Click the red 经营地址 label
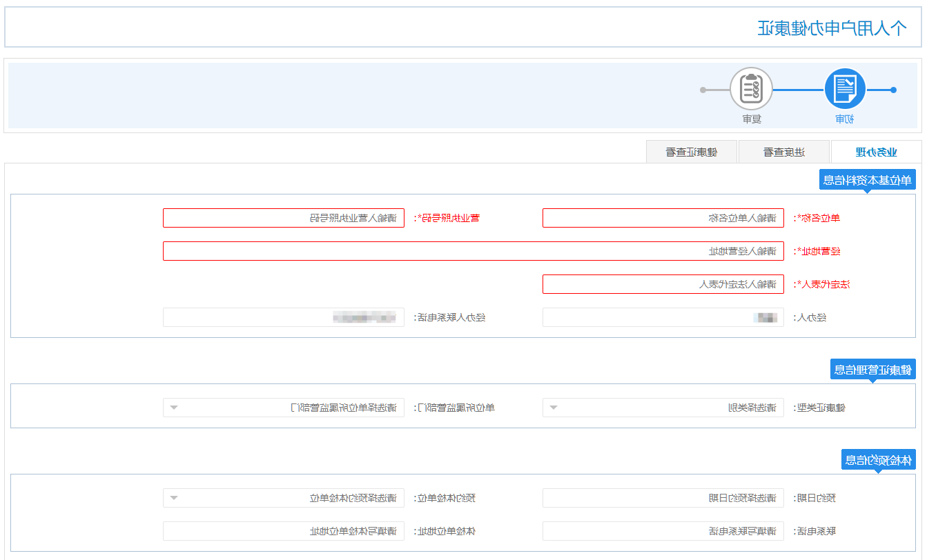 [817, 251]
